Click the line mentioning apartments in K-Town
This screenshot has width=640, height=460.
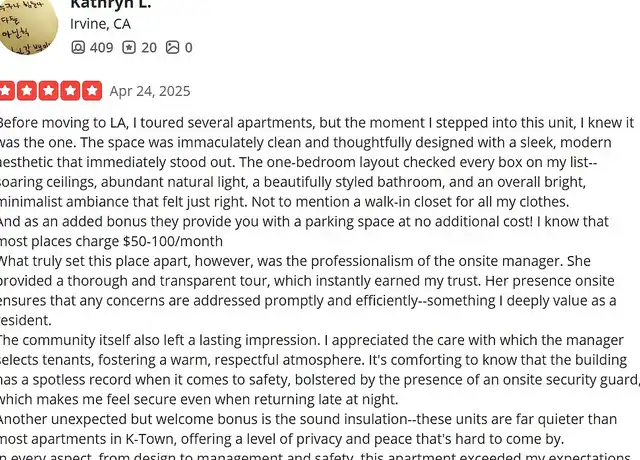click(x=282, y=439)
